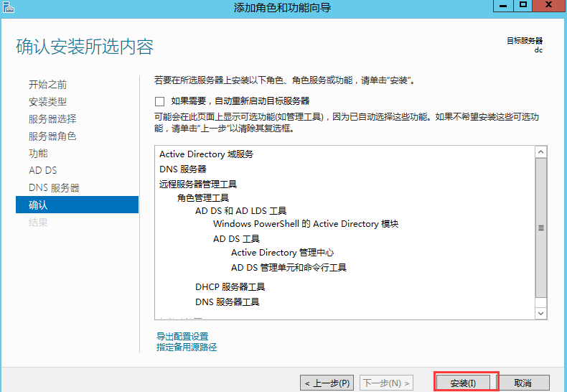The width and height of the screenshot is (567, 392).
Task: Go to 开始之前 step in sidebar
Action: [48, 85]
